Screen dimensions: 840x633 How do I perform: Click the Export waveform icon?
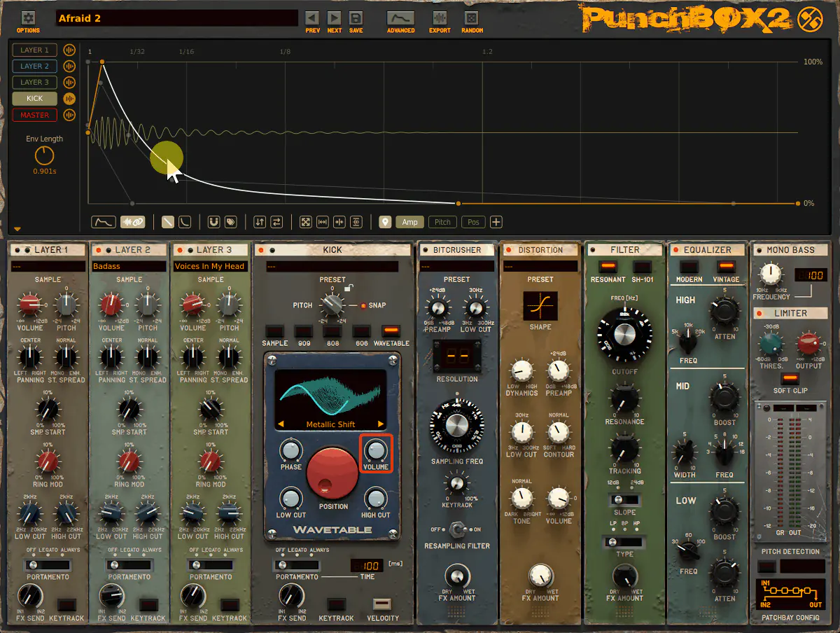click(440, 18)
